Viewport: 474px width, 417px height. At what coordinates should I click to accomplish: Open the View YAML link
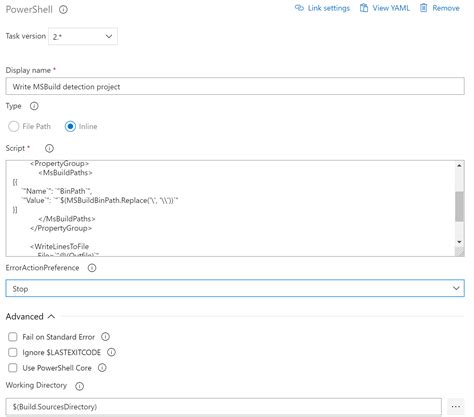385,8
